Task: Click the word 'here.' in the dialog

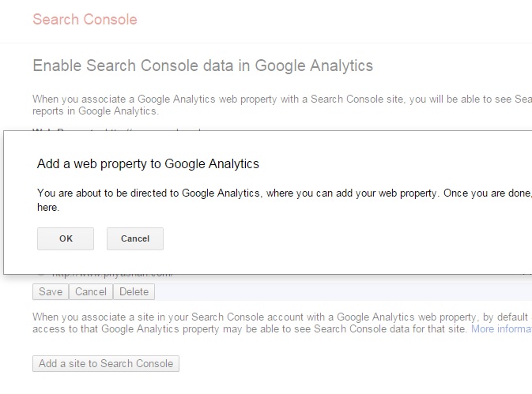Action: click(48, 208)
